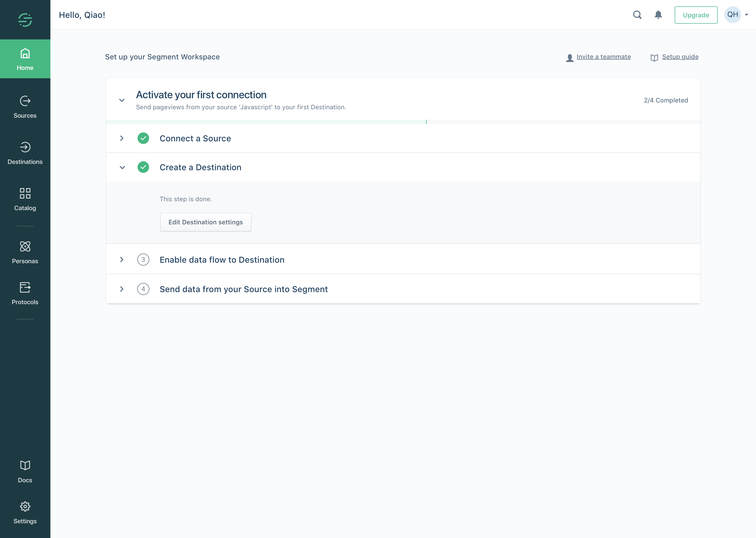The height and width of the screenshot is (538, 756).
Task: Open Personas in the sidebar
Action: (x=25, y=253)
